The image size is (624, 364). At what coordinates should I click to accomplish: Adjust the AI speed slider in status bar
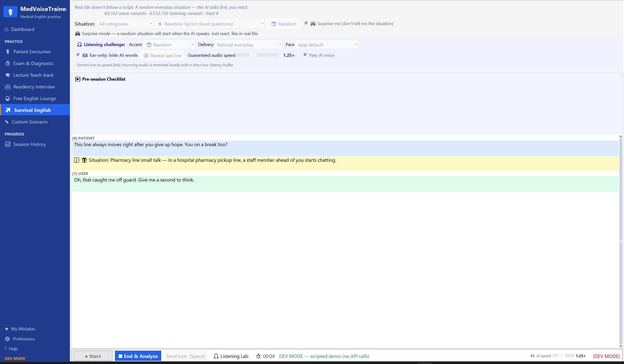tap(563, 355)
